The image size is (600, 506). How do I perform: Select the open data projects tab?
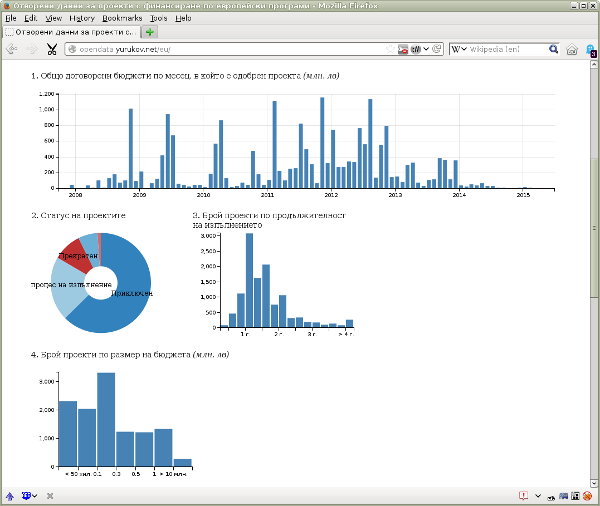click(x=72, y=32)
